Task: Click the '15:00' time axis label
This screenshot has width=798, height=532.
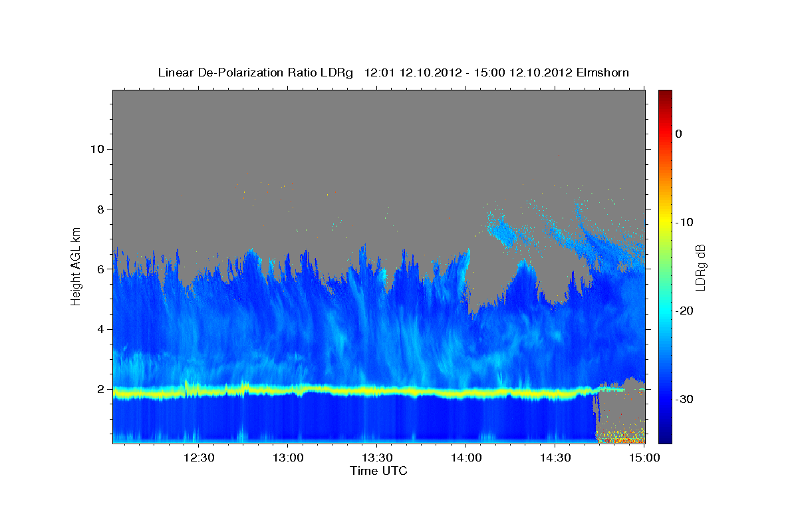Action: (x=644, y=458)
